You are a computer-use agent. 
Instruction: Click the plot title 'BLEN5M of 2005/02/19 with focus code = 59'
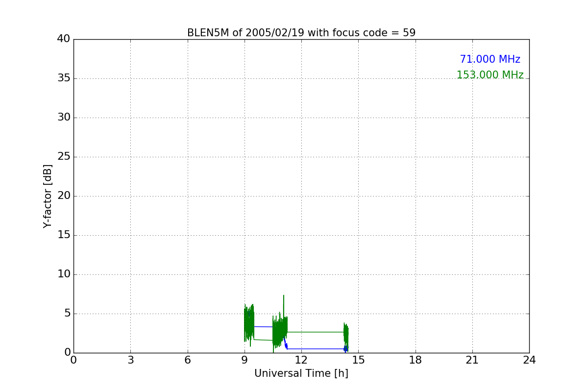click(x=301, y=33)
